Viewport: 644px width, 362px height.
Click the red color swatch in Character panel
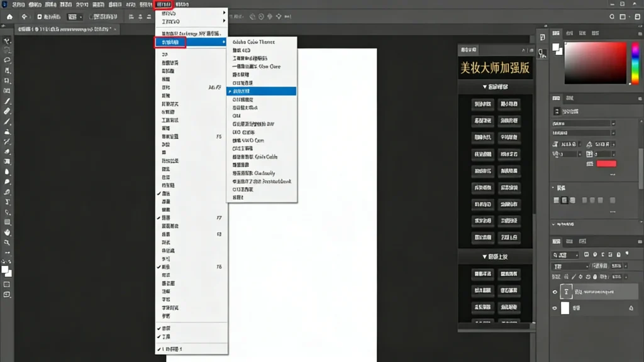[606, 163]
